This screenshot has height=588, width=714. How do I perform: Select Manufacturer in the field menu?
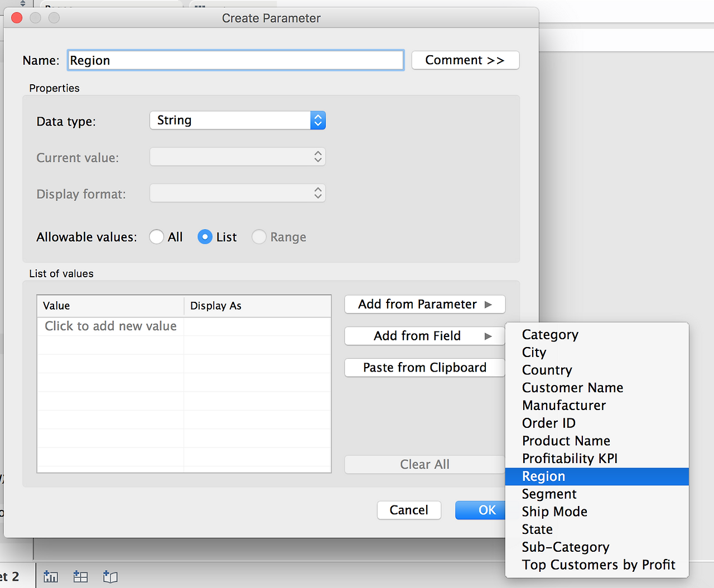597,406
